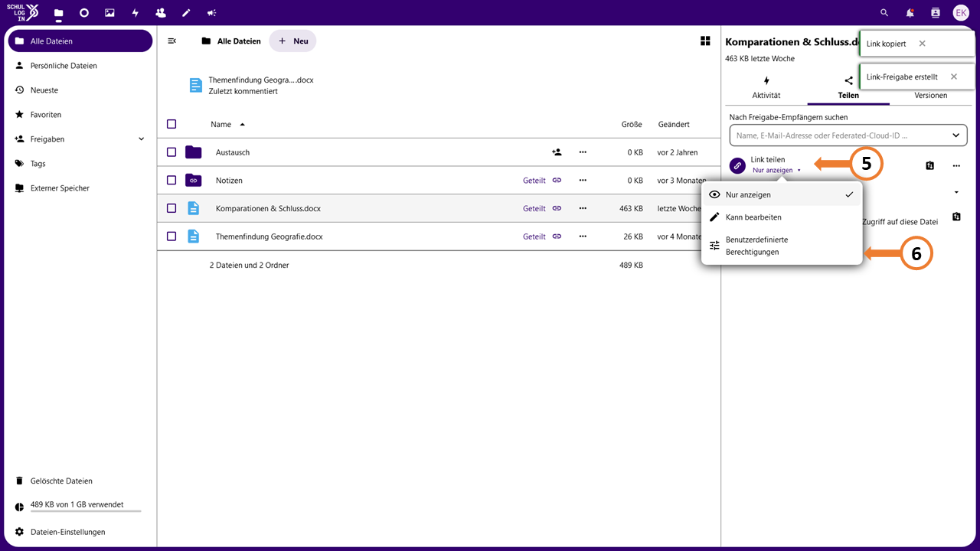Switch to grid view icon

tap(705, 41)
